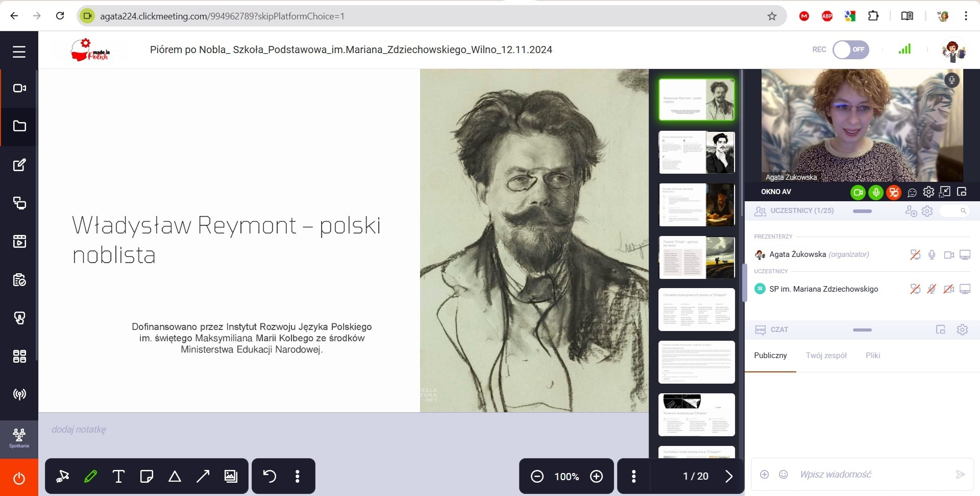Open the polls and surveys sidebar icon
The image size is (980, 496).
point(19,279)
